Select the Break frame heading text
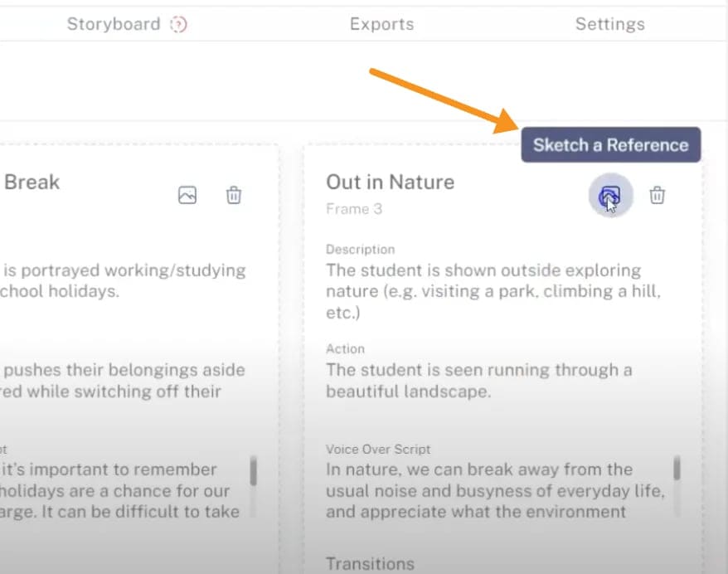 [x=33, y=182]
